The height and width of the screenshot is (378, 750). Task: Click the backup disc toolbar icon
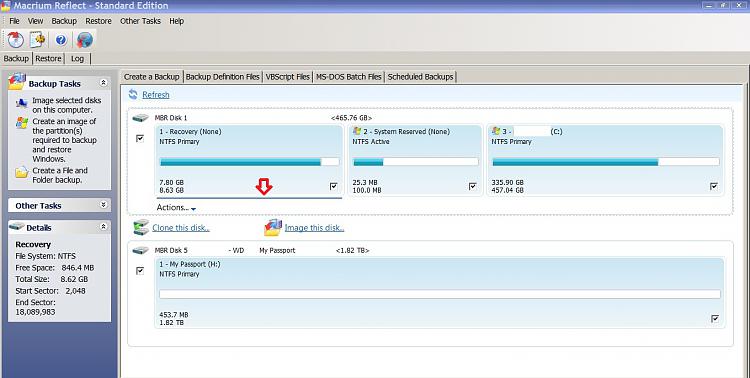pos(15,40)
